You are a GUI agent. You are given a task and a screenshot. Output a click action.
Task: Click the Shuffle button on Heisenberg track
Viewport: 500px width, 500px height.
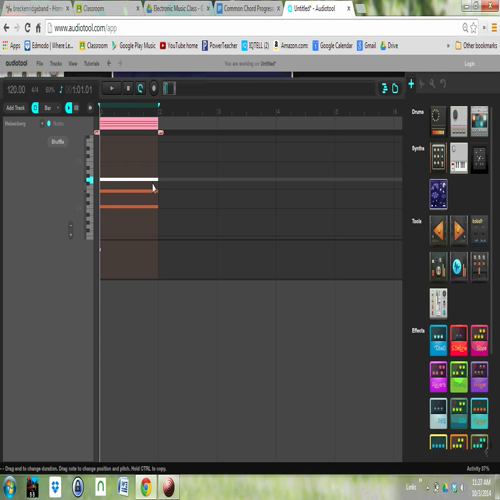[58, 142]
